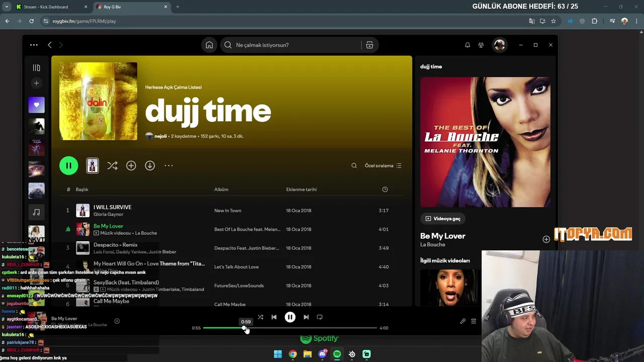Viewport: 644px width, 362px height.
Task: Open a new Chrome tab
Action: click(x=177, y=7)
